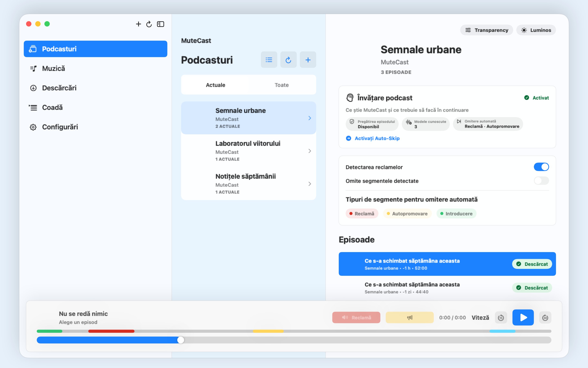Toggle the Luminos theme button
Viewport: 588px width, 368px height.
[x=536, y=30]
